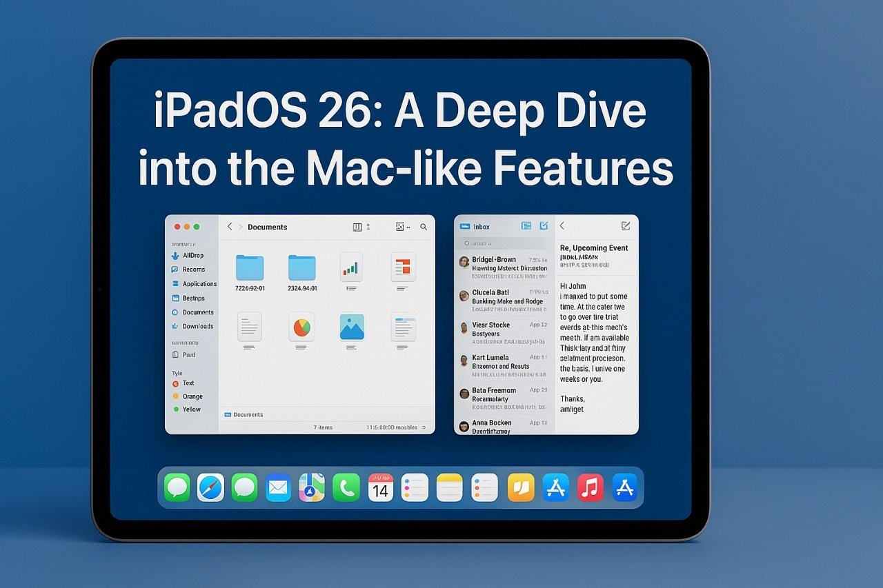Open the Inbox mailbox button
Screen dimensions: 883x588
(475, 227)
